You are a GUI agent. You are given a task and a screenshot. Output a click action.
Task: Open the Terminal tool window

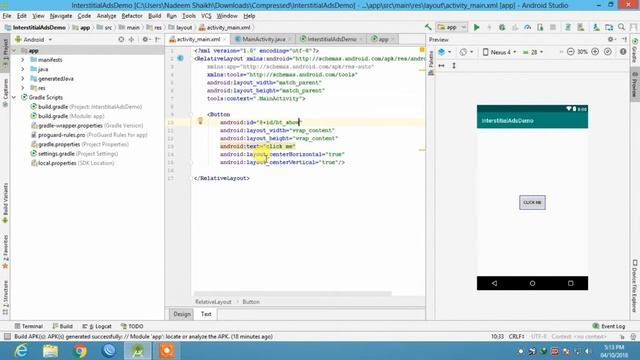click(x=29, y=326)
